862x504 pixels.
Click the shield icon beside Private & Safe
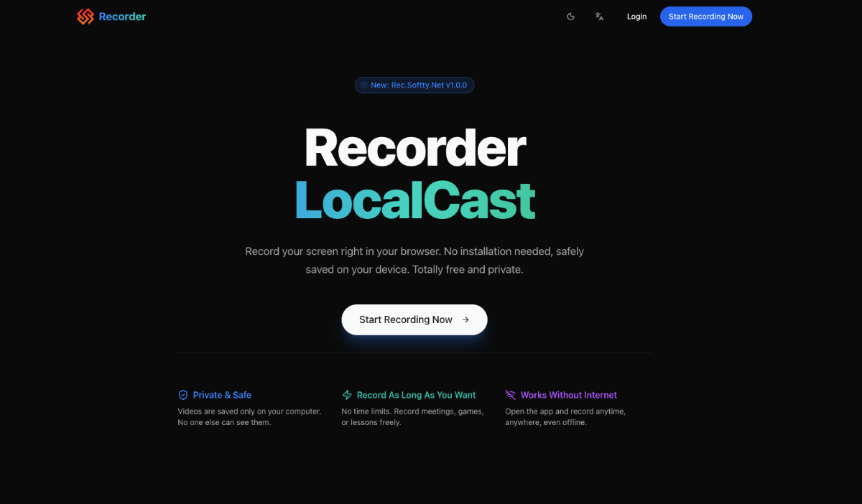183,395
